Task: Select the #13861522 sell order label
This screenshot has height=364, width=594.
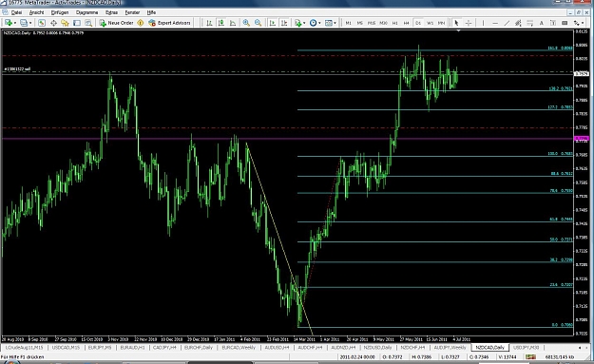Action: 17,69
